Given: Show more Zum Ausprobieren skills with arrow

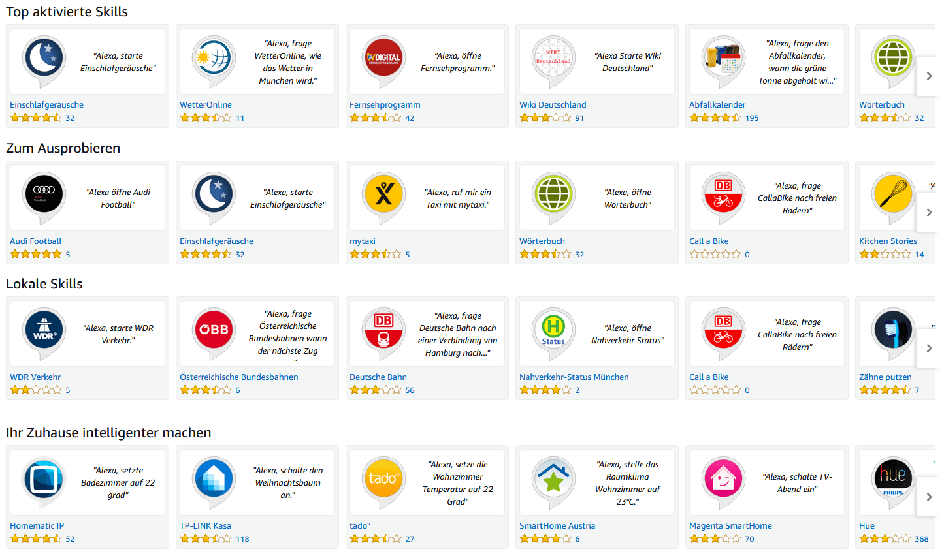Looking at the screenshot, I should coord(929,213).
